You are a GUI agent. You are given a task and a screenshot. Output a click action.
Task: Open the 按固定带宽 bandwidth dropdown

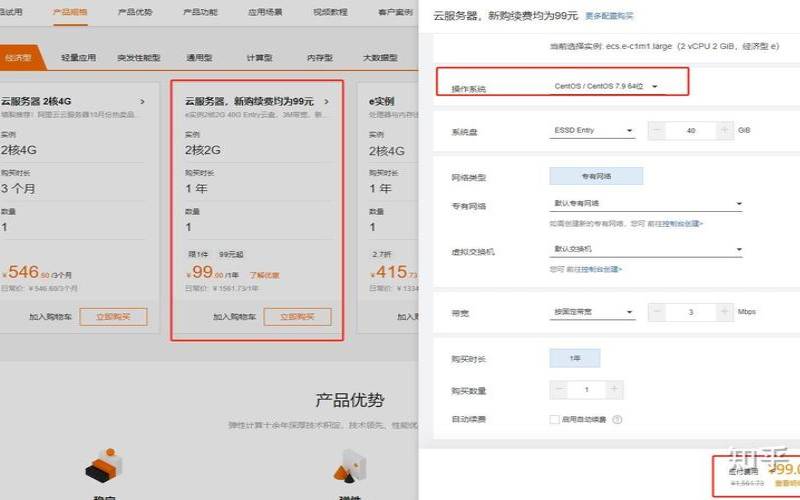[593, 312]
